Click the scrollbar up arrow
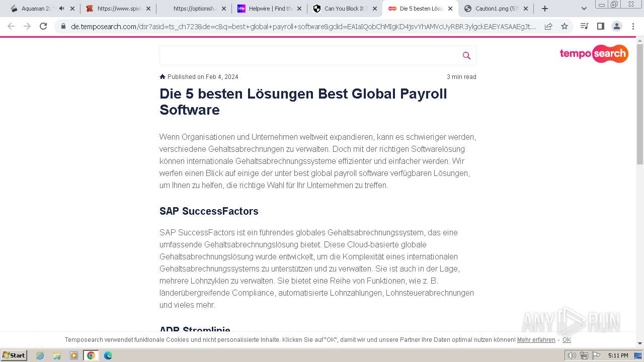The image size is (644, 362). pyautogui.click(x=639, y=40)
